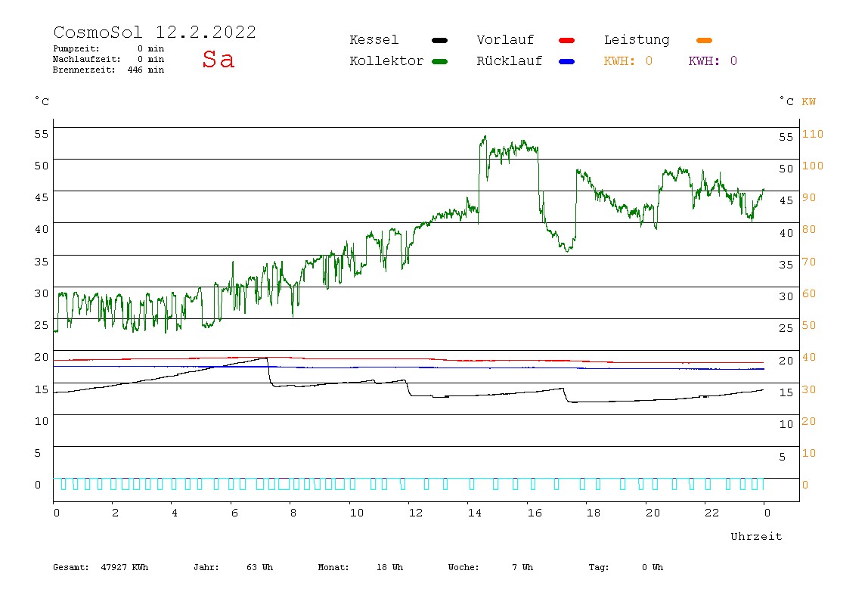
Task: Select the "Gesamt: 47927 KWh" total
Action: [101, 567]
